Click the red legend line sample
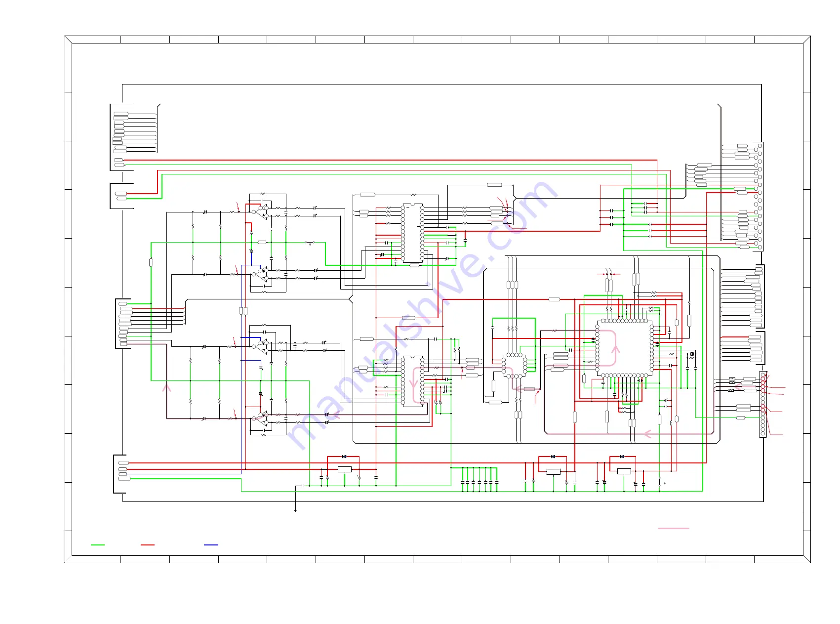The image size is (840, 624). click(x=148, y=545)
